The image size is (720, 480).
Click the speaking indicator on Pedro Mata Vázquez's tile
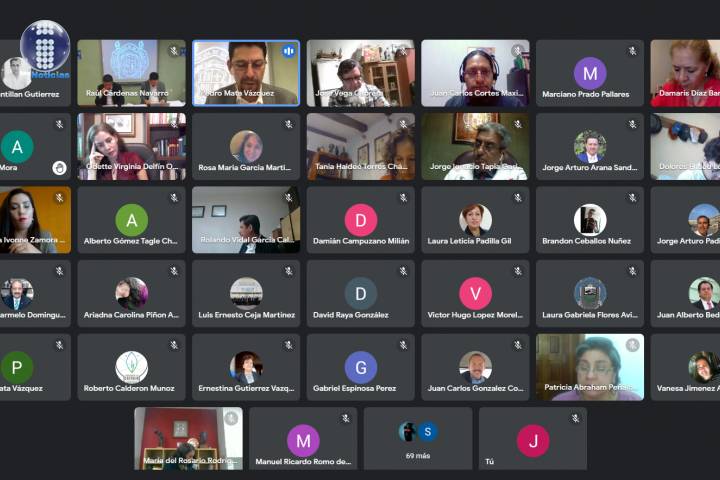click(x=288, y=51)
